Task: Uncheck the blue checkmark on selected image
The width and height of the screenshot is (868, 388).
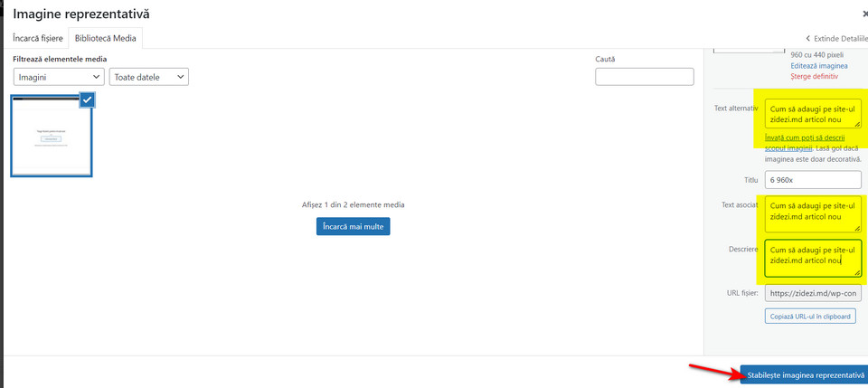Action: point(87,100)
